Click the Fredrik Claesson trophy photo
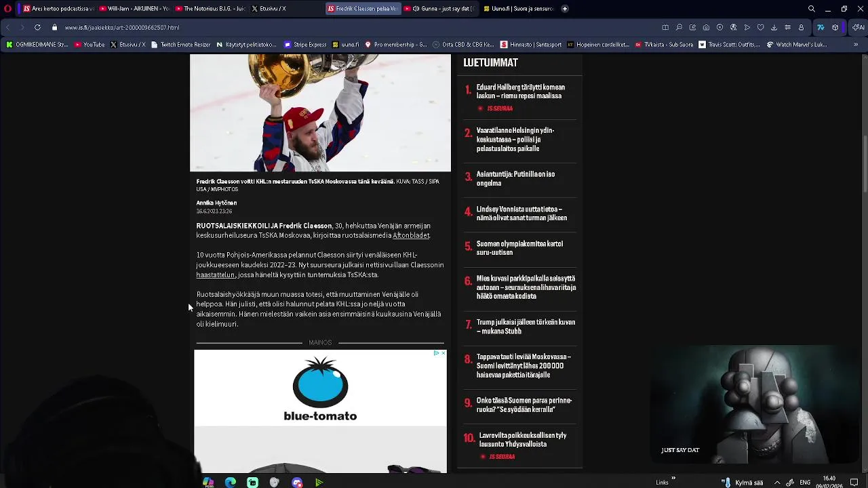The width and height of the screenshot is (868, 488). [x=320, y=113]
